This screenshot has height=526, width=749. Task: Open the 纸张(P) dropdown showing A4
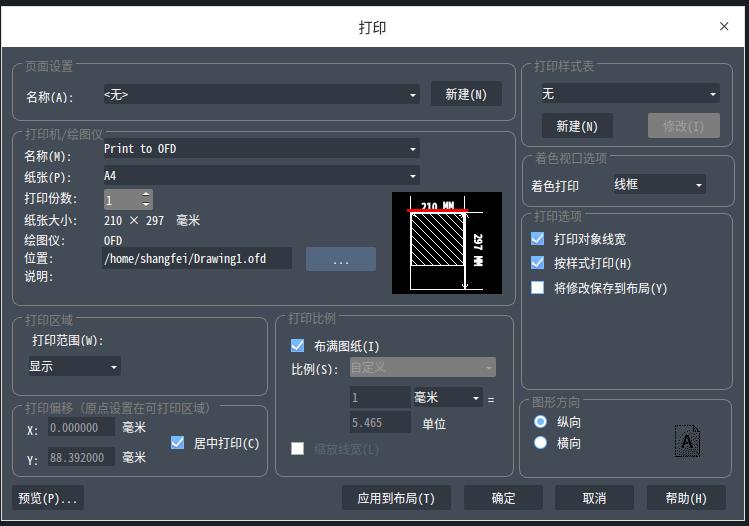click(261, 176)
